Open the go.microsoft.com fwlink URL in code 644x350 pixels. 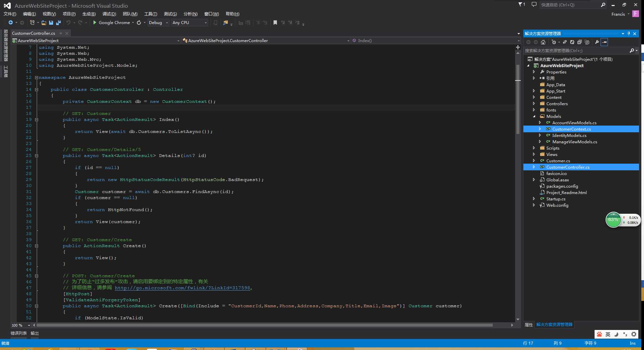click(182, 288)
